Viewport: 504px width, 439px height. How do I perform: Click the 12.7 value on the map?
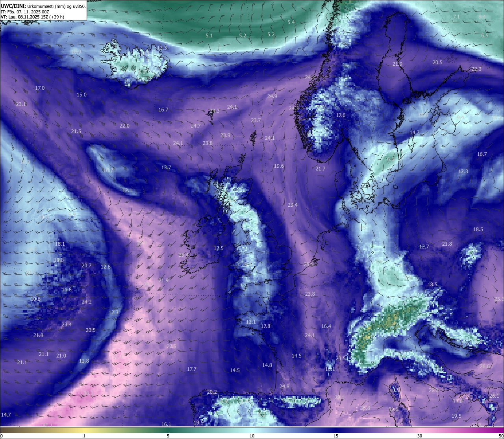(x=424, y=247)
